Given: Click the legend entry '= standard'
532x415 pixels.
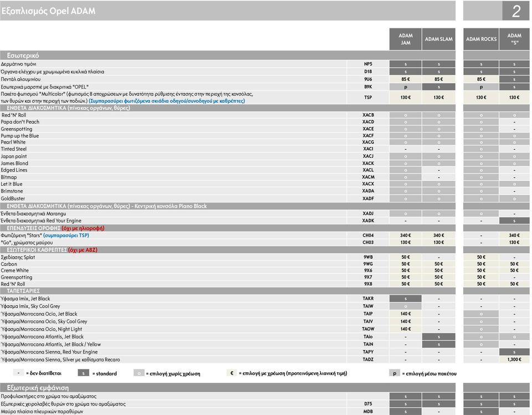Looking at the screenshot, I should tap(105, 373).
